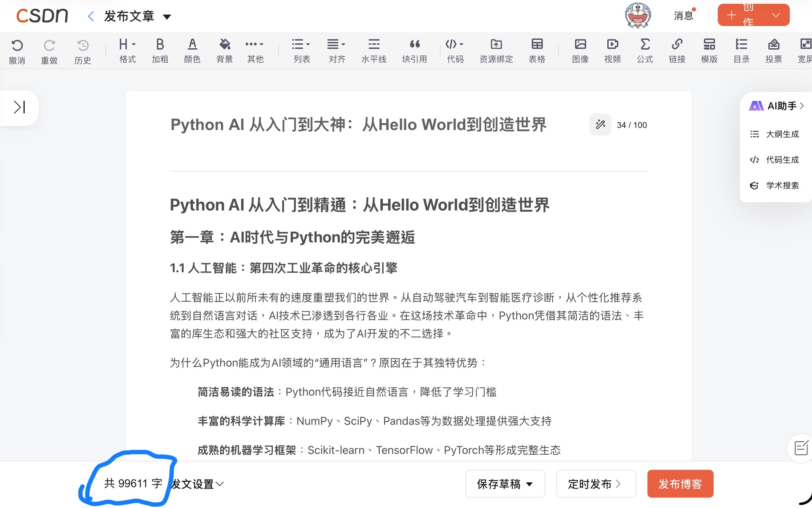Toggle bold formatting on selected text
The width and height of the screenshot is (812, 508).
tap(160, 50)
